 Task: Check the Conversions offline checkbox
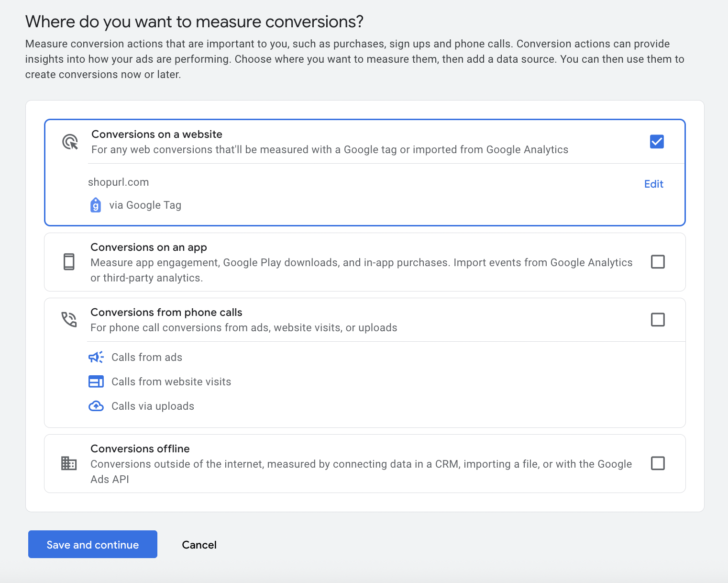pos(658,463)
